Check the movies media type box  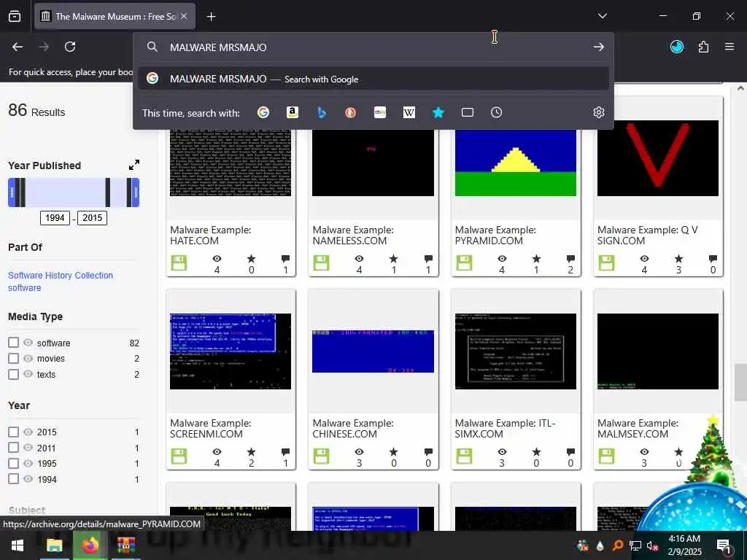coord(13,358)
